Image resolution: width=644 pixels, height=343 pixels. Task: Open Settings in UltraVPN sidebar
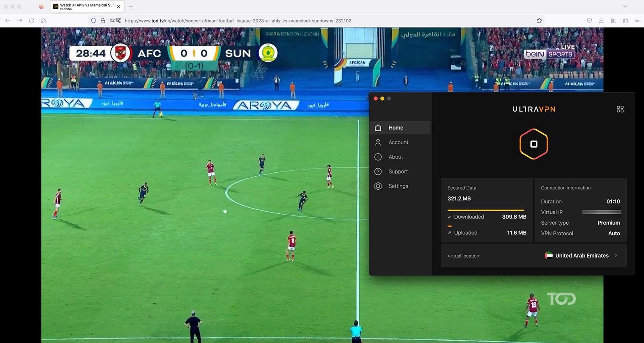coord(400,186)
